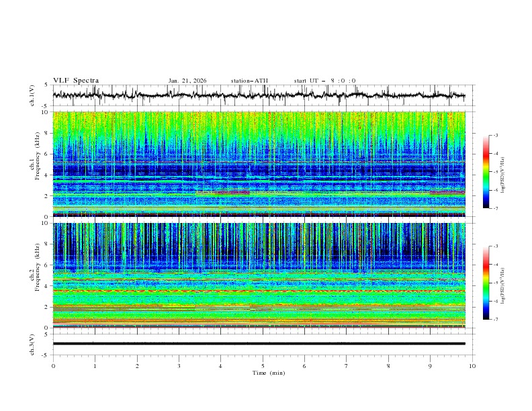Click the "0" tick on the time axis

click(x=53, y=366)
